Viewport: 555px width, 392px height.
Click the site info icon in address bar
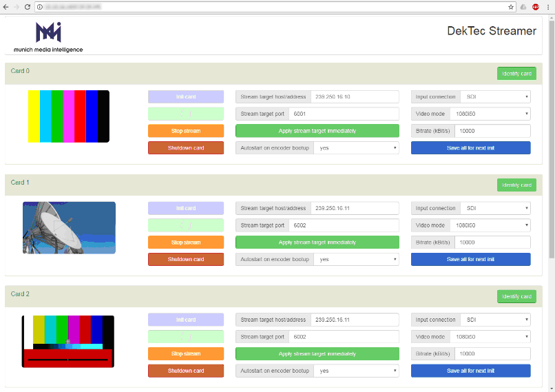click(40, 6)
